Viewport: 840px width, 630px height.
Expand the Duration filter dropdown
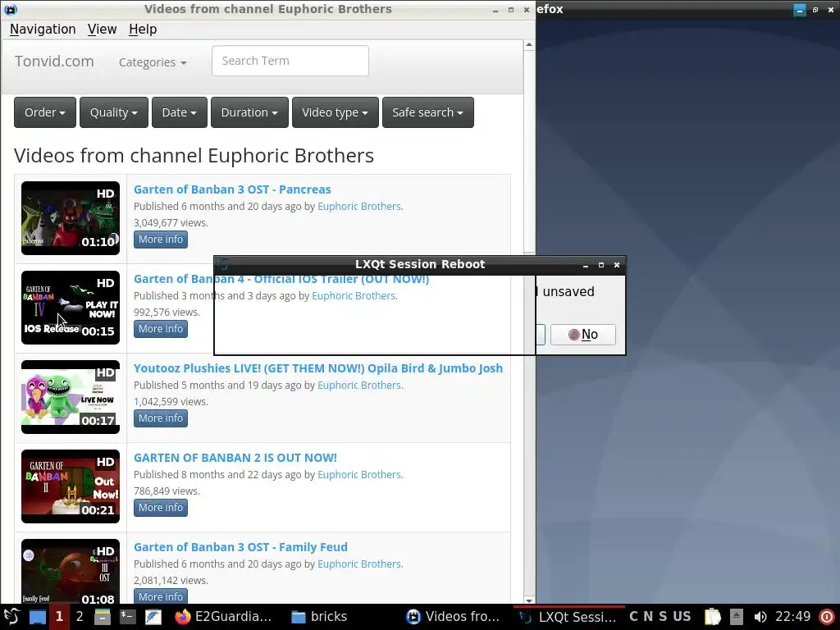[249, 112]
